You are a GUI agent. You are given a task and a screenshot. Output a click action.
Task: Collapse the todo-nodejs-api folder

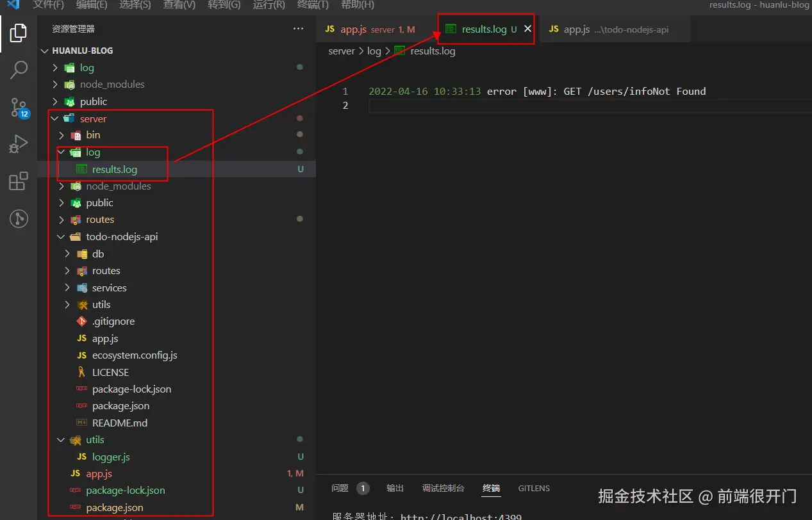pos(62,236)
